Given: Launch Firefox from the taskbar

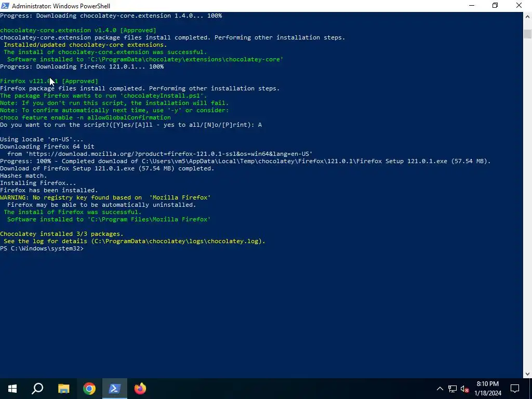Looking at the screenshot, I should coord(140,389).
